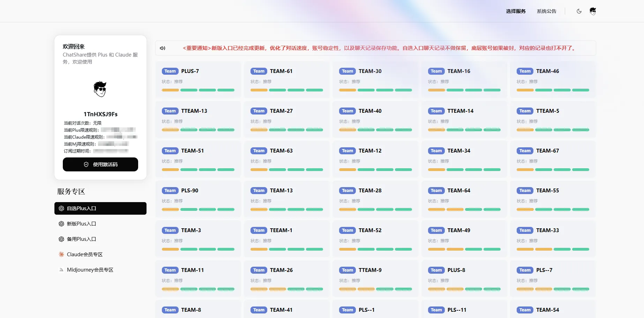Select the TEAM-46 account card

[x=553, y=79]
